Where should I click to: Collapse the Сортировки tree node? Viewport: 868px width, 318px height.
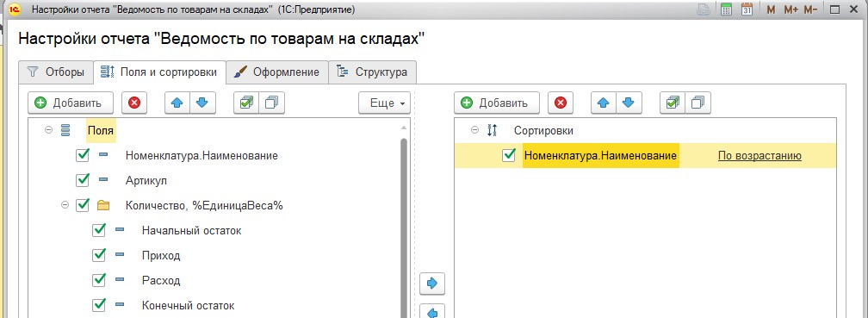pyautogui.click(x=474, y=131)
